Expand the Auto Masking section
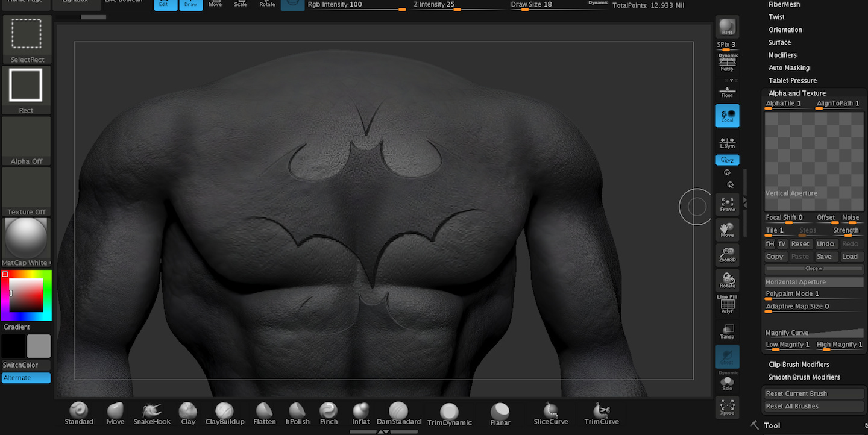Image resolution: width=868 pixels, height=435 pixels. click(x=788, y=68)
